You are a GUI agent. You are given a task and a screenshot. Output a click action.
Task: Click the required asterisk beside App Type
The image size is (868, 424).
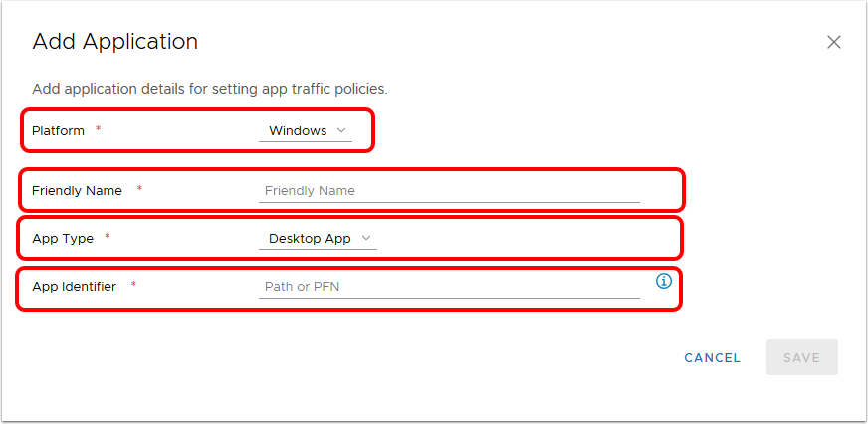click(x=107, y=238)
